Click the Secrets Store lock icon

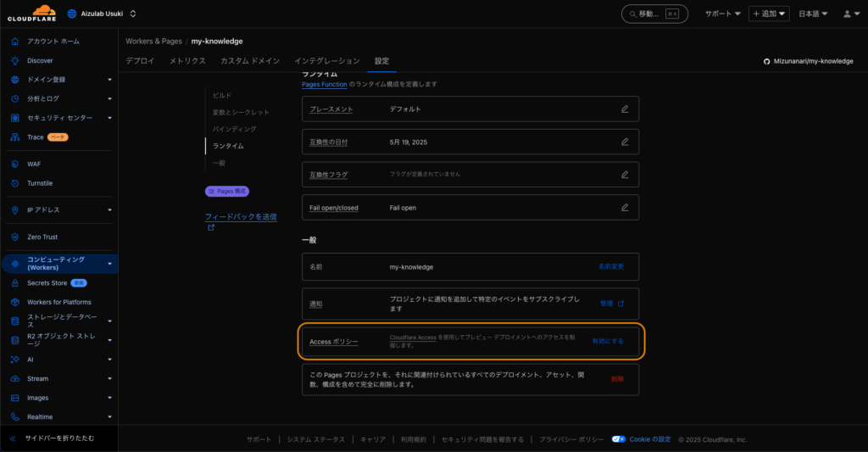coord(15,283)
